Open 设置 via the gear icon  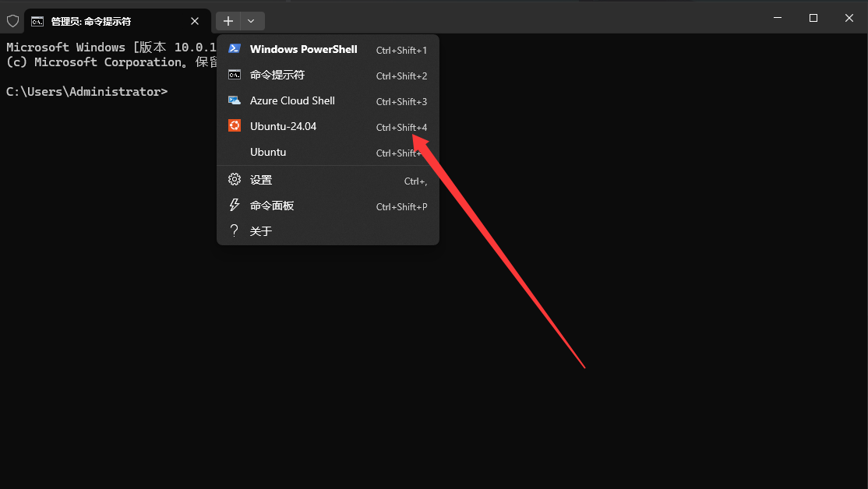pyautogui.click(x=235, y=179)
